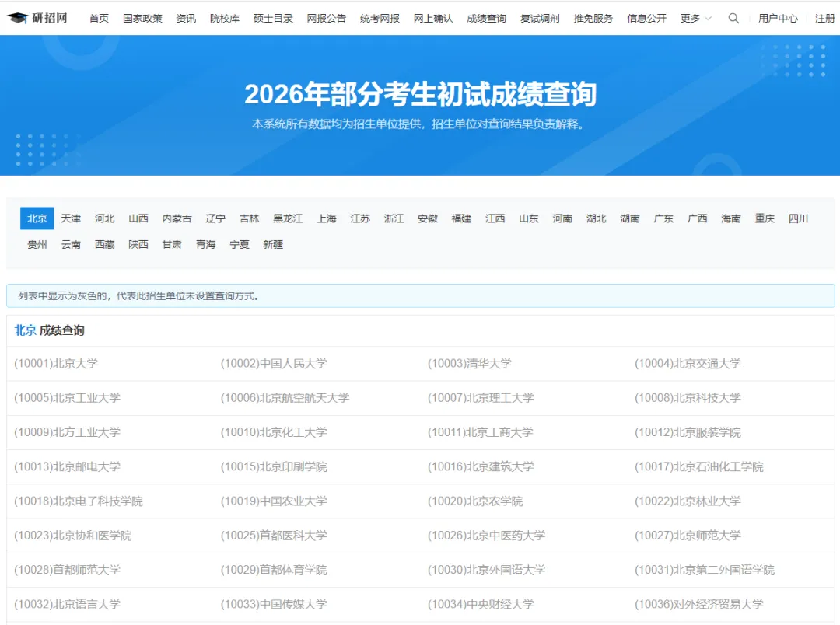Open 推免服务 navigation item
This screenshot has height=625, width=840.
point(593,18)
